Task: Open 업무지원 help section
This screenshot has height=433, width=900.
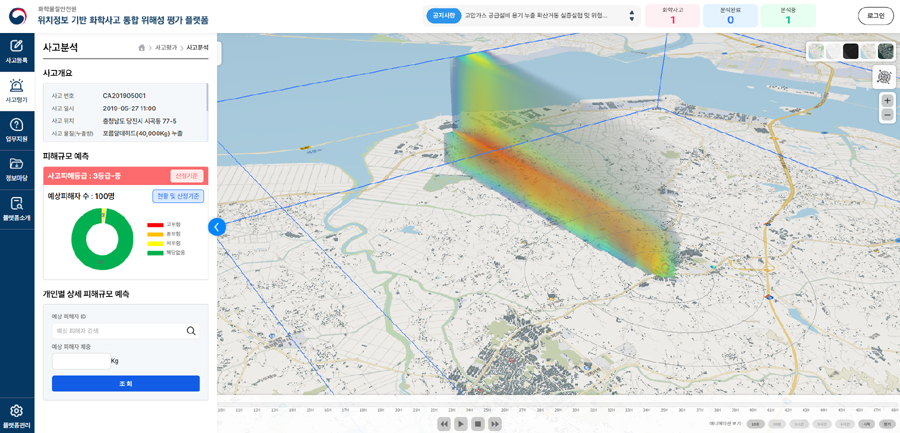Action: (x=17, y=130)
